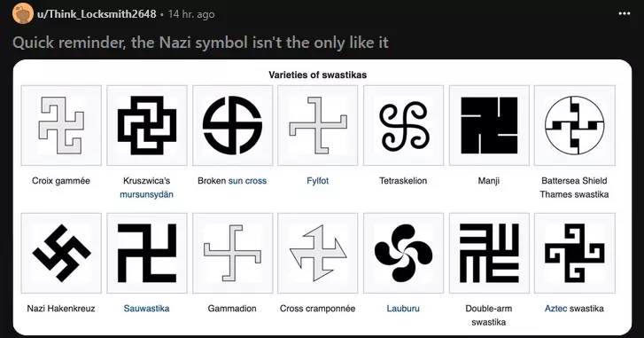Open the 'Sauwastika' link
This screenshot has width=644, height=338.
[147, 309]
